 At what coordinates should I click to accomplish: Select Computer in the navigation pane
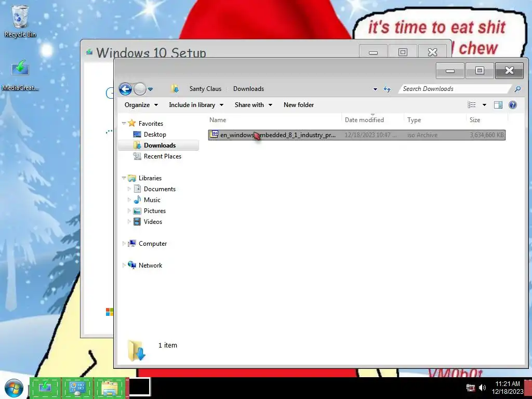click(x=153, y=244)
